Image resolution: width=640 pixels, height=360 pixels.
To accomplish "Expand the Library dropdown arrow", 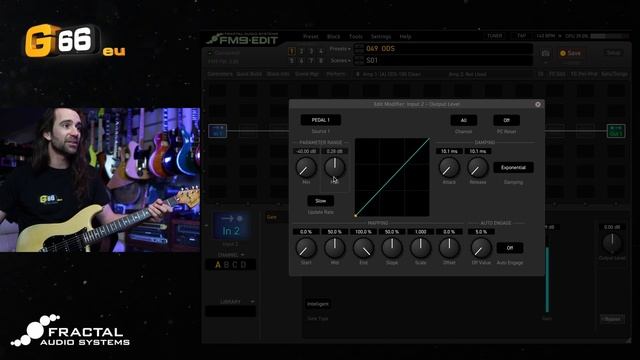I will [x=252, y=302].
